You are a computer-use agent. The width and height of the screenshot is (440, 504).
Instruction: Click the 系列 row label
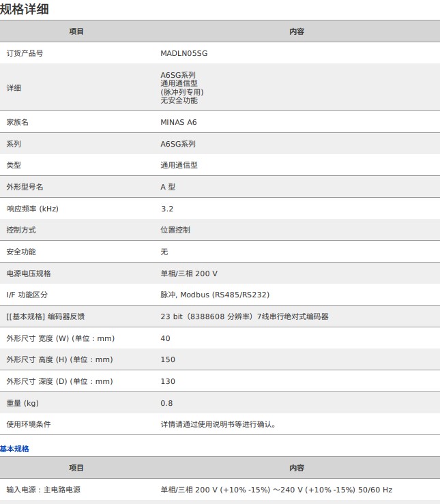14,144
